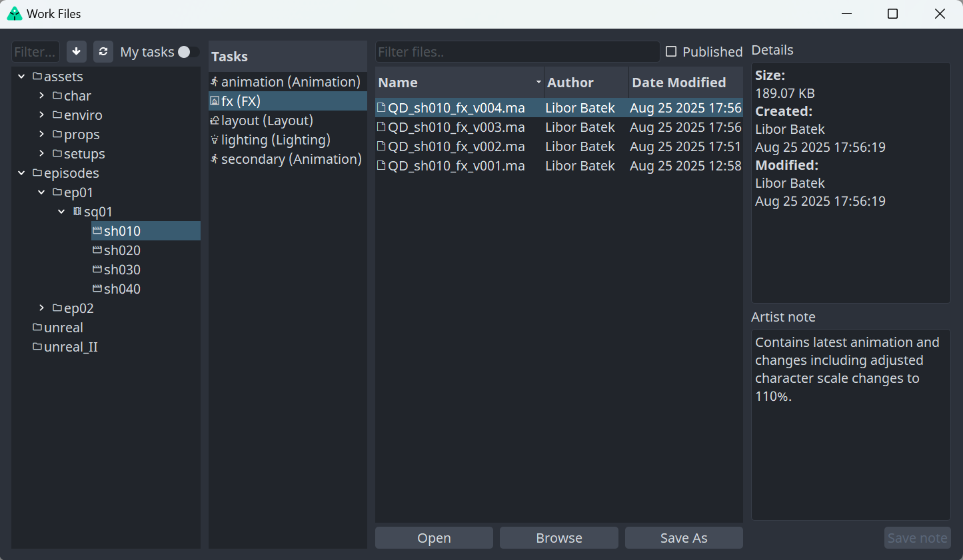Click the Filter files input field
963x560 pixels.
coord(516,52)
